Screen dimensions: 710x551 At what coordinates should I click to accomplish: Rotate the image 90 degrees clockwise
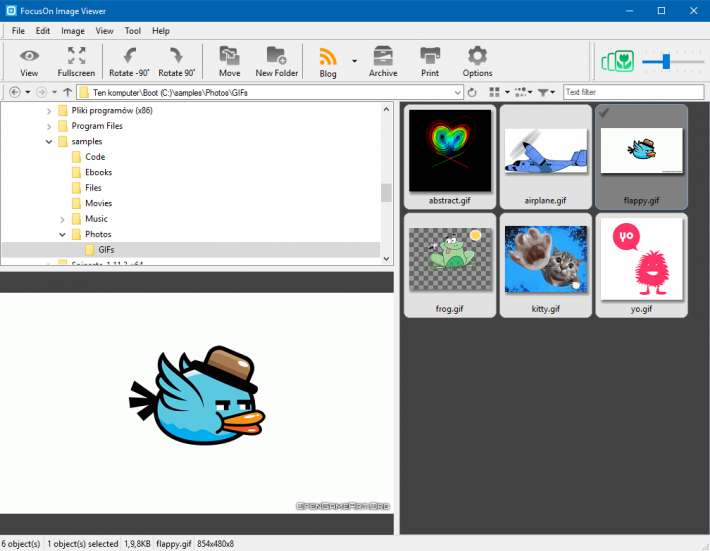[177, 61]
